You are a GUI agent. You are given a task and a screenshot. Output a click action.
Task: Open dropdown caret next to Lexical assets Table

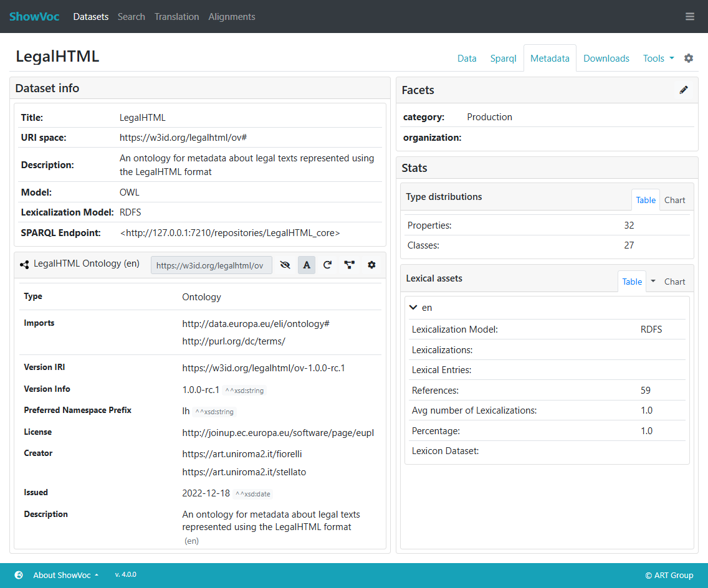coord(653,281)
